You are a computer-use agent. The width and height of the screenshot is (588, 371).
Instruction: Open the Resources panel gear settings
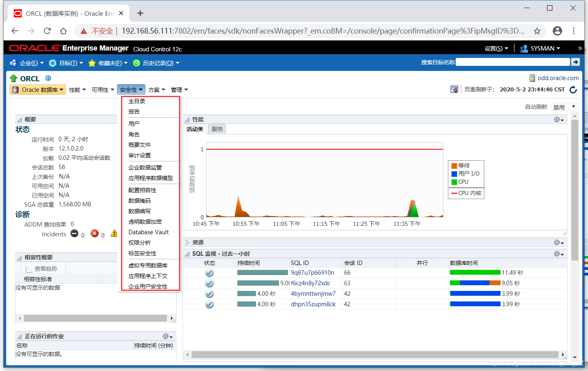(559, 242)
